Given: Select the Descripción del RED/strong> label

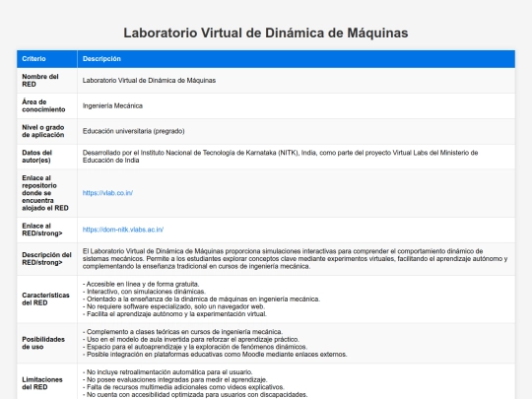Looking at the screenshot, I should click(x=47, y=259).
